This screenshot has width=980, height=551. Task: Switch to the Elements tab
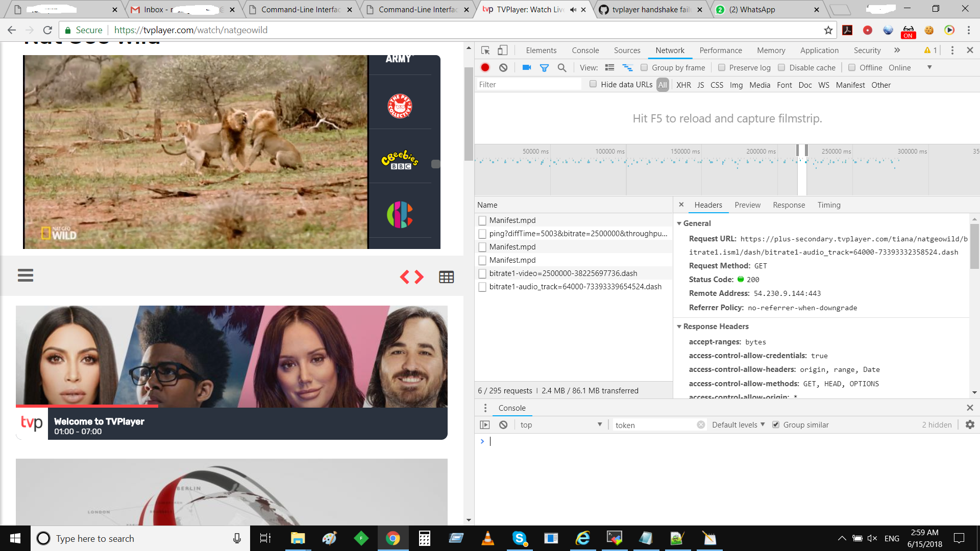point(541,50)
